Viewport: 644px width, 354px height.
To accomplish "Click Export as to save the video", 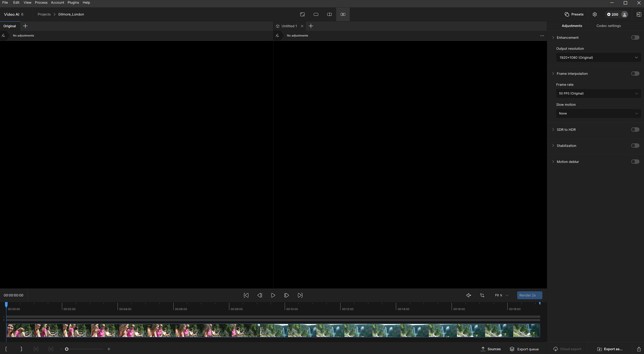I will 610,349.
